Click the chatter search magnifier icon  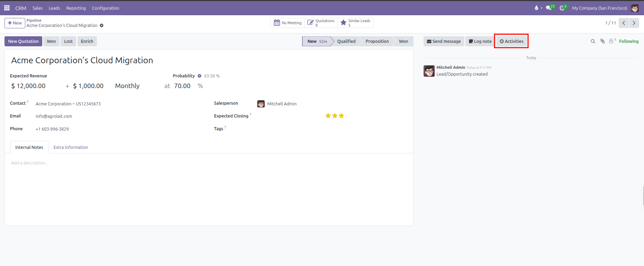(593, 41)
